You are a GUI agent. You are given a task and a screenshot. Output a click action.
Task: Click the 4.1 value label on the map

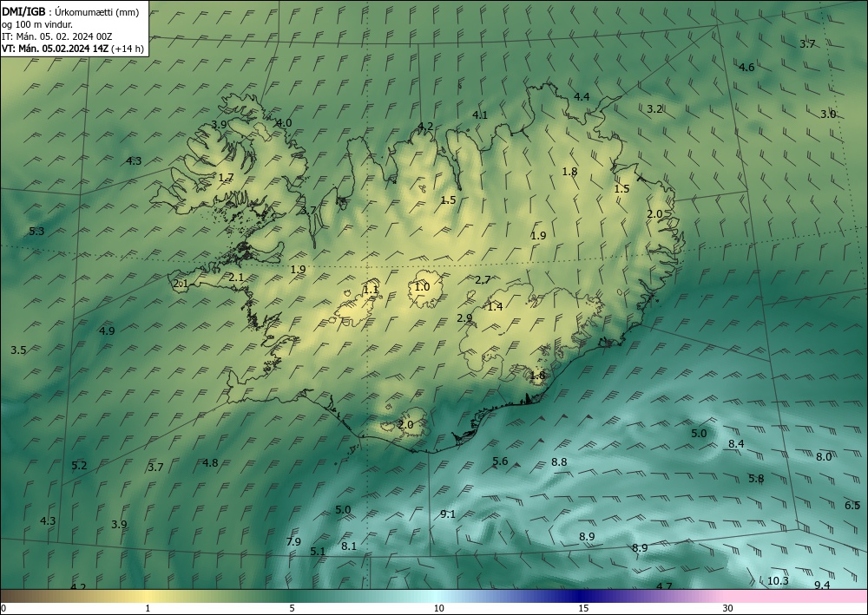click(x=480, y=115)
